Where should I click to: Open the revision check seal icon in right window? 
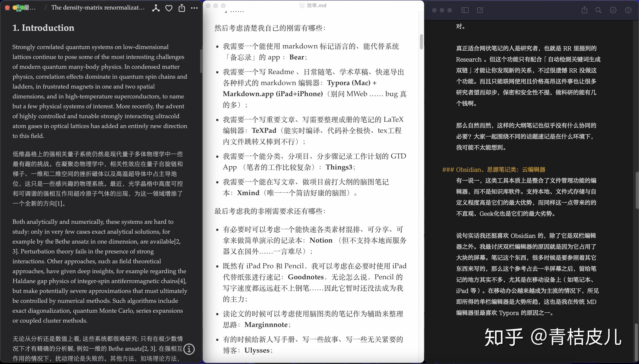coord(613,10)
